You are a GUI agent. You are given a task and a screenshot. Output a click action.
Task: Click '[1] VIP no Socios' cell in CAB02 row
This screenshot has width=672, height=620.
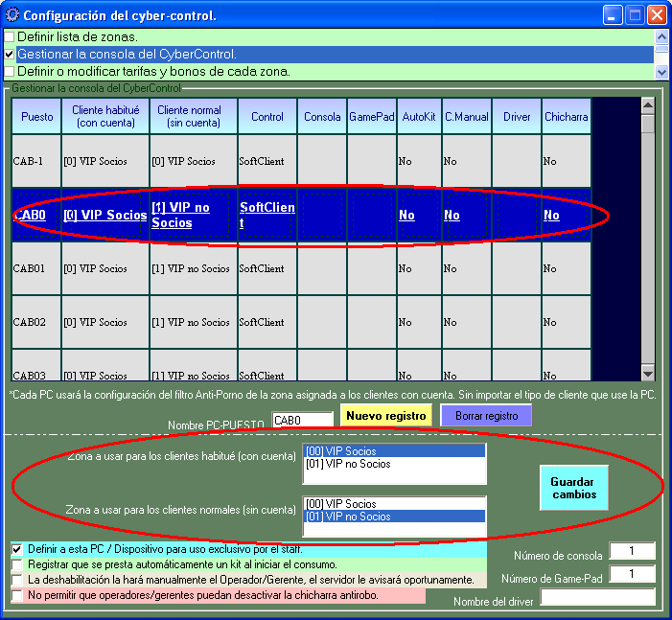(194, 322)
